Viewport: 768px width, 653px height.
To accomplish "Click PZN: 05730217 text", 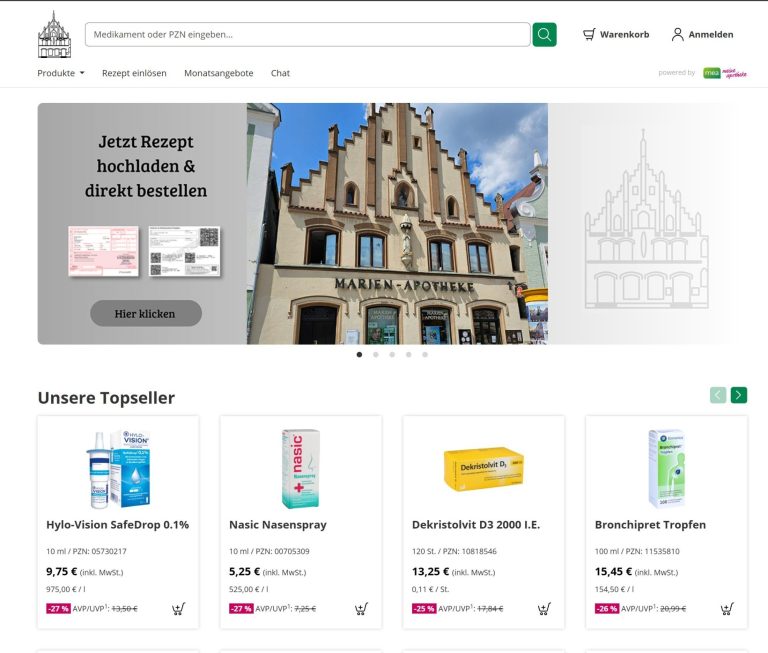I will point(99,551).
